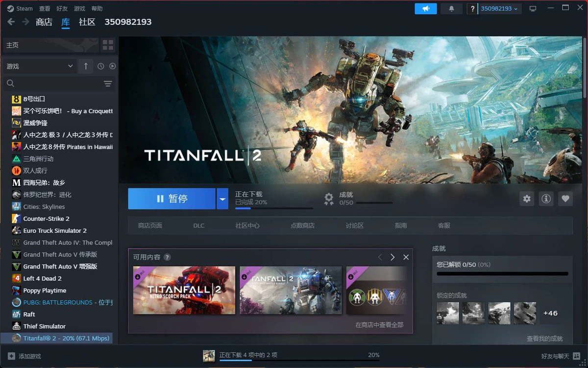Open the 帮助 menu
The image size is (588, 368).
(x=97, y=8)
